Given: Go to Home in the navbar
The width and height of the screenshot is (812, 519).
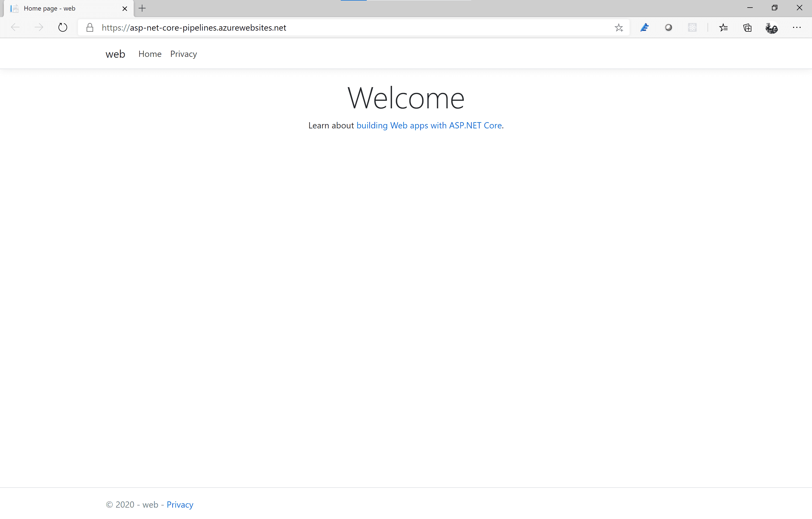Looking at the screenshot, I should tap(150, 54).
